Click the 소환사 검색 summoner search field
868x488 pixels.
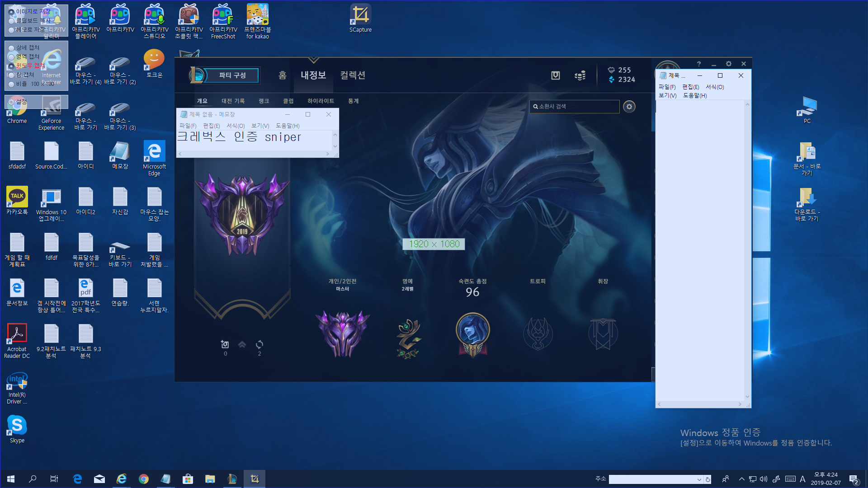pos(574,107)
